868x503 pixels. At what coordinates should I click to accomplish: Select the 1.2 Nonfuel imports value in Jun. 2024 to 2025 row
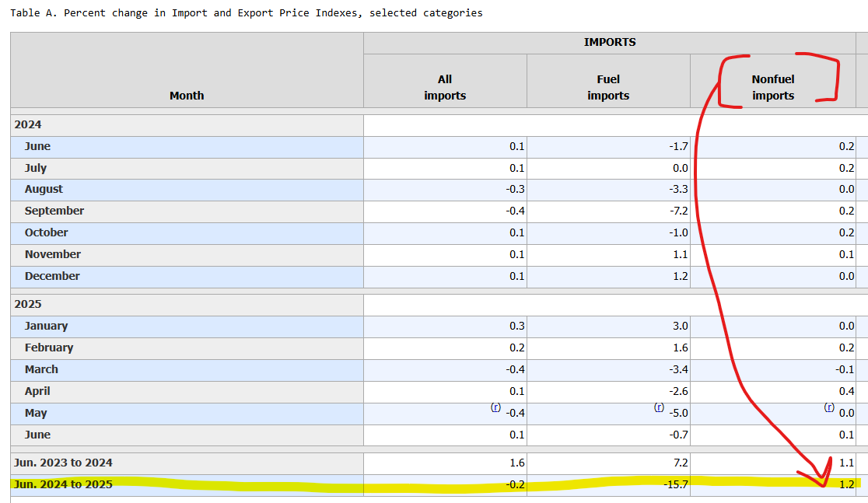pyautogui.click(x=846, y=484)
